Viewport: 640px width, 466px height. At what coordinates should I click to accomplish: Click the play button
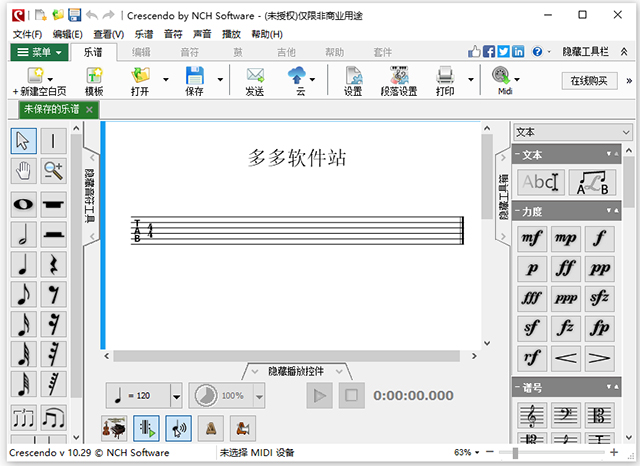click(320, 396)
